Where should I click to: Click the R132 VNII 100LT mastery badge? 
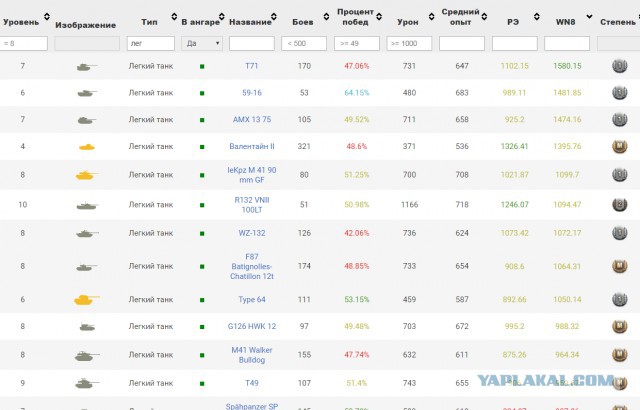[x=619, y=205]
